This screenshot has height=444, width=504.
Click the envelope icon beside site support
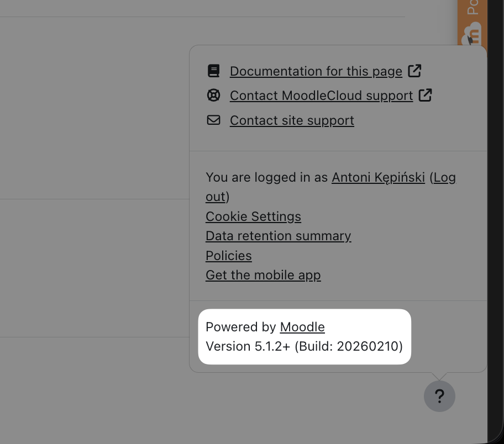tap(213, 120)
